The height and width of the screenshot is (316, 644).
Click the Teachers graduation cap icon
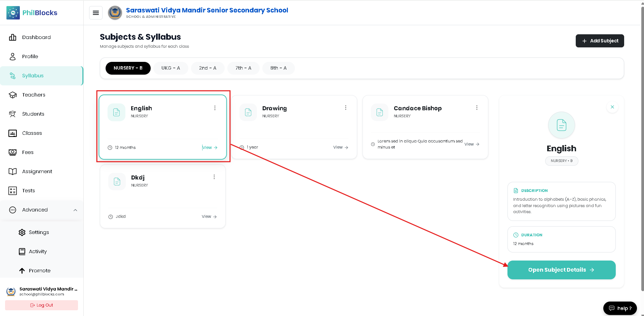[x=13, y=95]
